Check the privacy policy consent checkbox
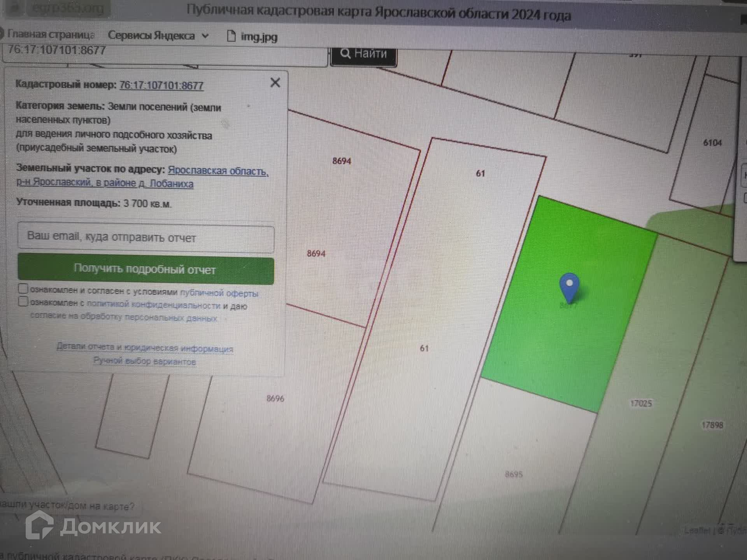 [23, 301]
